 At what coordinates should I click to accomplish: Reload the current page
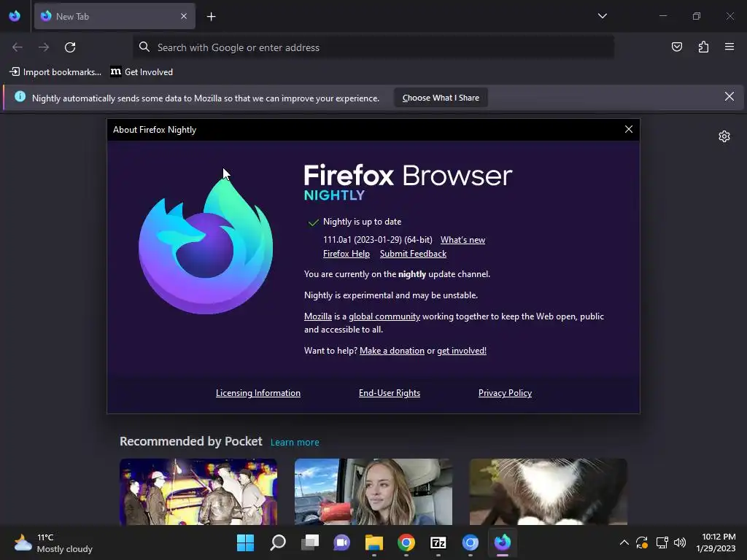point(70,47)
